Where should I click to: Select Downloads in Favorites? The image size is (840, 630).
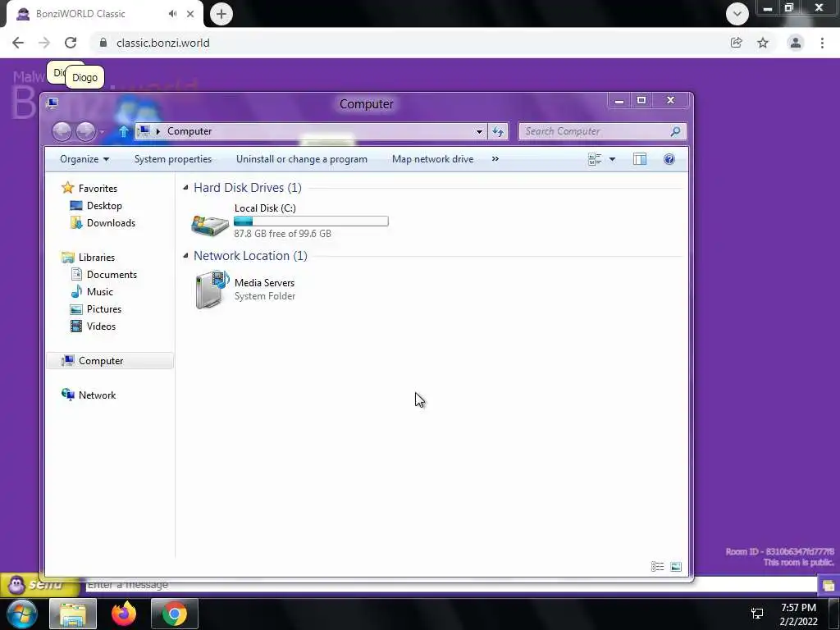click(111, 223)
